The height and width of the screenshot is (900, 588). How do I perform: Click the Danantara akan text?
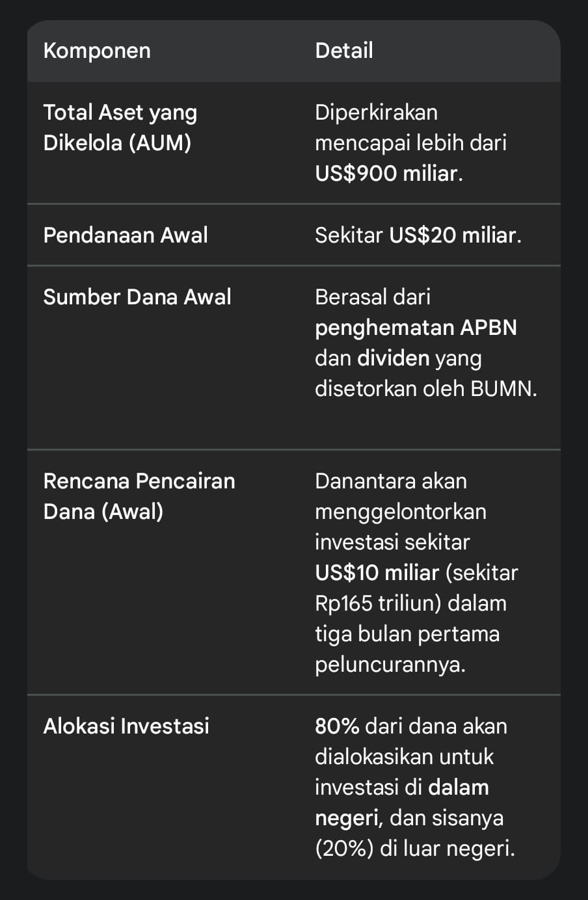(x=390, y=481)
